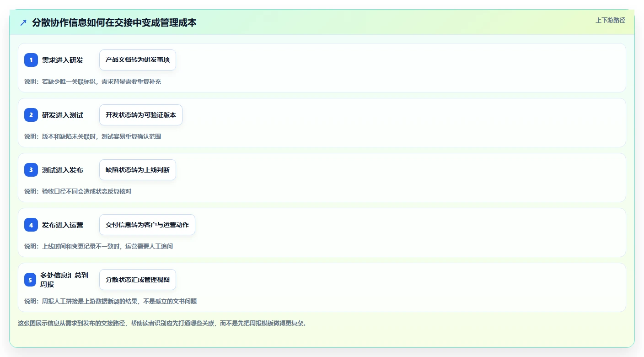
Task: Click the 需求进入研发 step label
Action: [x=63, y=60]
